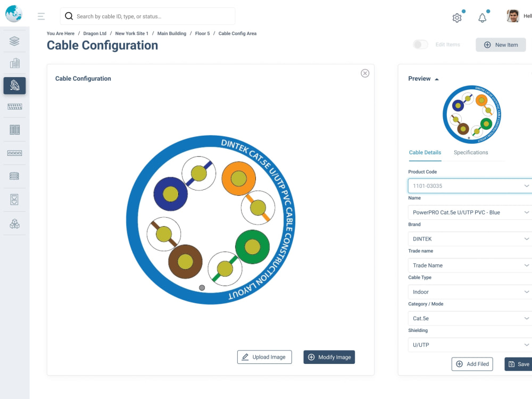This screenshot has height=399, width=532.
Task: Select the cable coil sidebar icon
Action: pos(14,86)
